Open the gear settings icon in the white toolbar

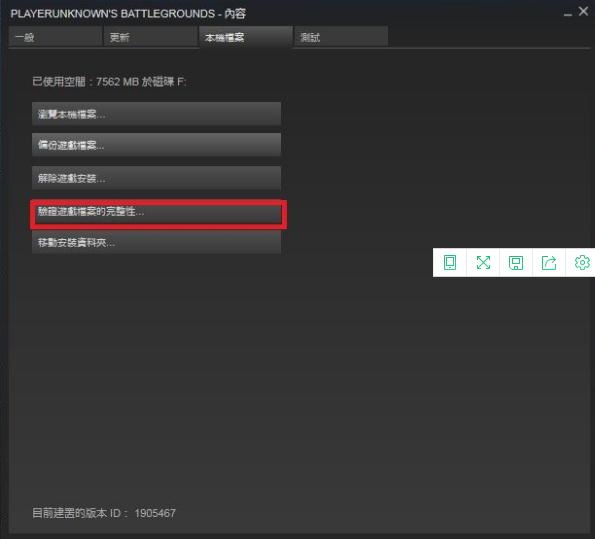tap(582, 262)
